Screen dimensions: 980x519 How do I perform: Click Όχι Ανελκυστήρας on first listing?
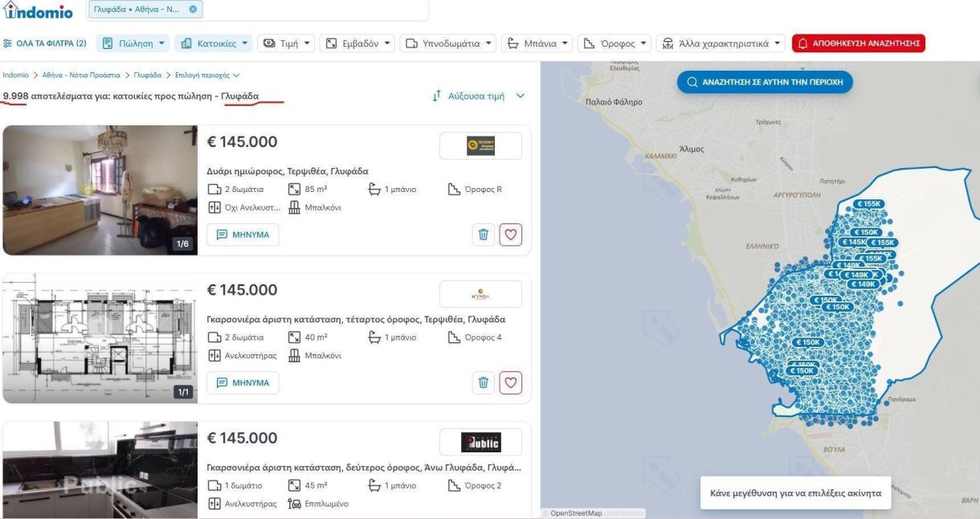point(243,208)
